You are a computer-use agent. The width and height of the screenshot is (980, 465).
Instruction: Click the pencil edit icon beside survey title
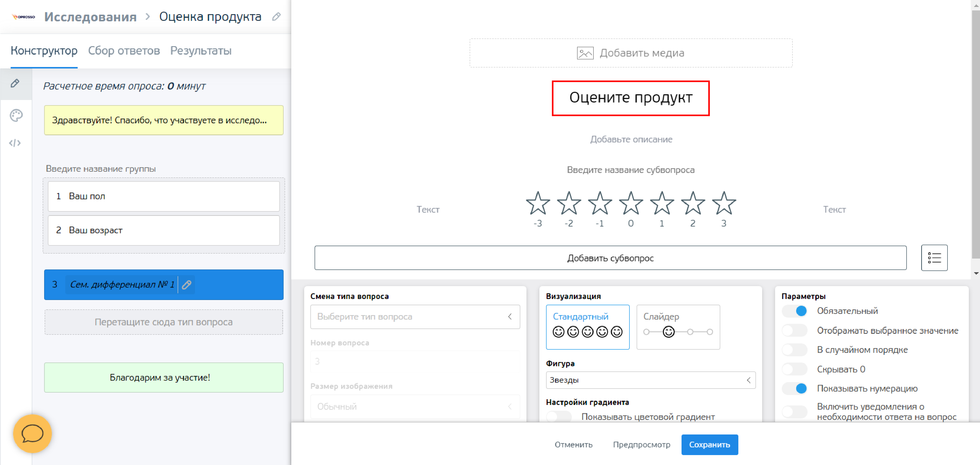click(277, 16)
